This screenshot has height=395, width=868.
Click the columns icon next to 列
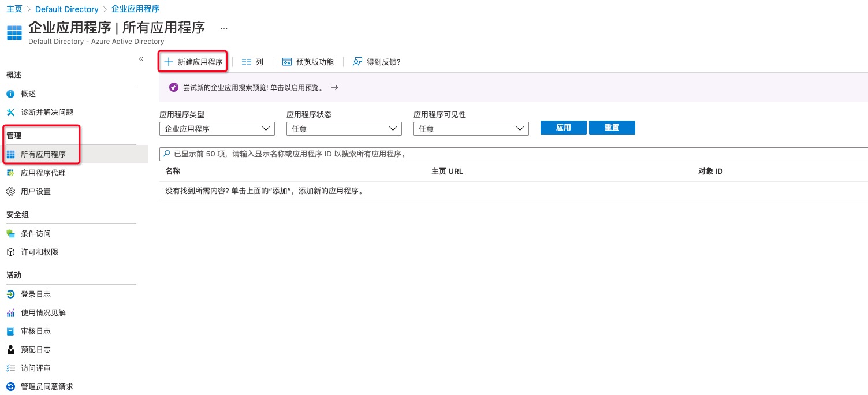click(247, 62)
